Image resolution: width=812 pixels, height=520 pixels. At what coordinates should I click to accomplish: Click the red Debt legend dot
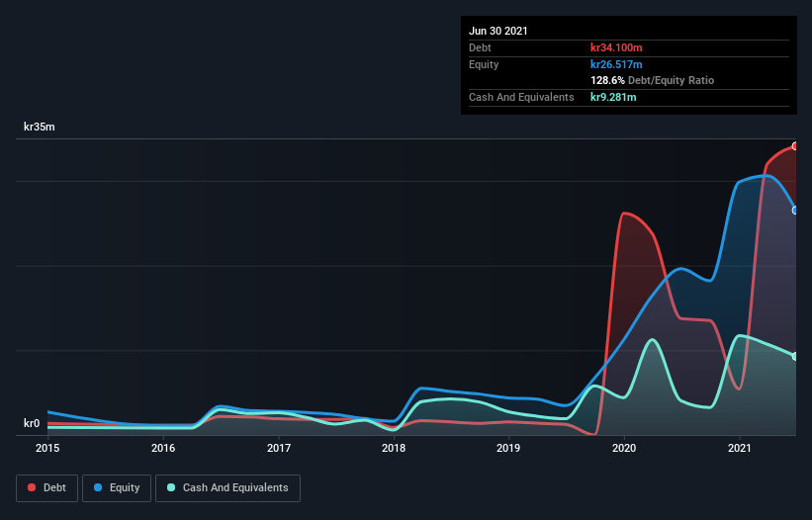click(32, 487)
